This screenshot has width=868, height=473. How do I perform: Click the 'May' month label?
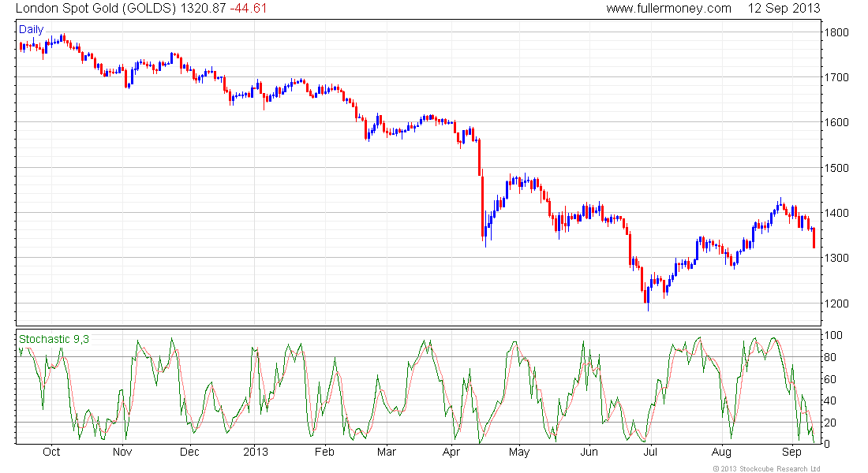(x=519, y=452)
